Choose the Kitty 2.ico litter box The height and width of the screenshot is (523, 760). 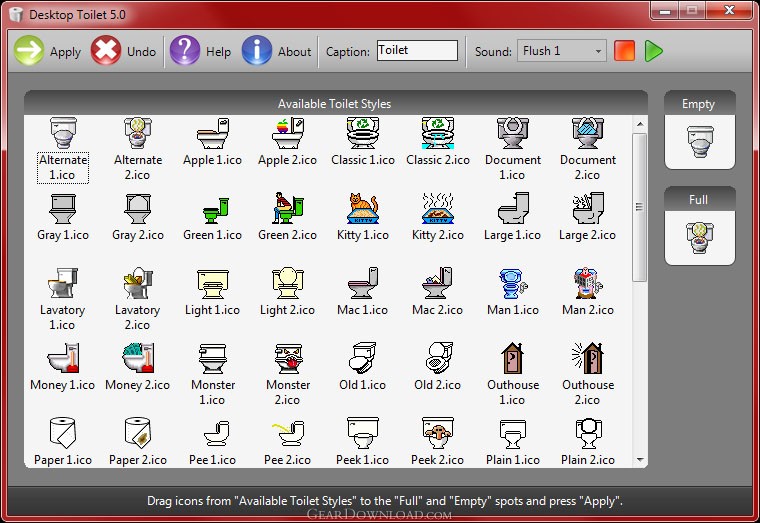(x=438, y=208)
